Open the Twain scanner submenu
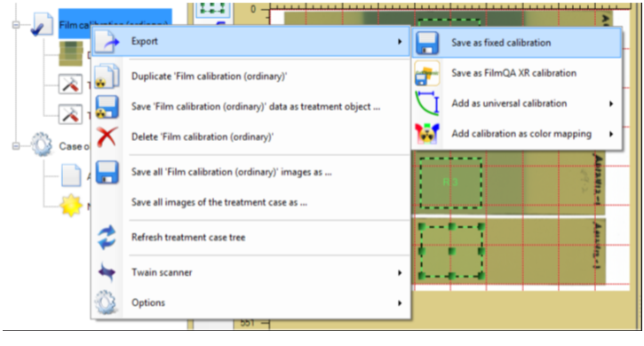The height and width of the screenshot is (346, 644). click(251, 272)
